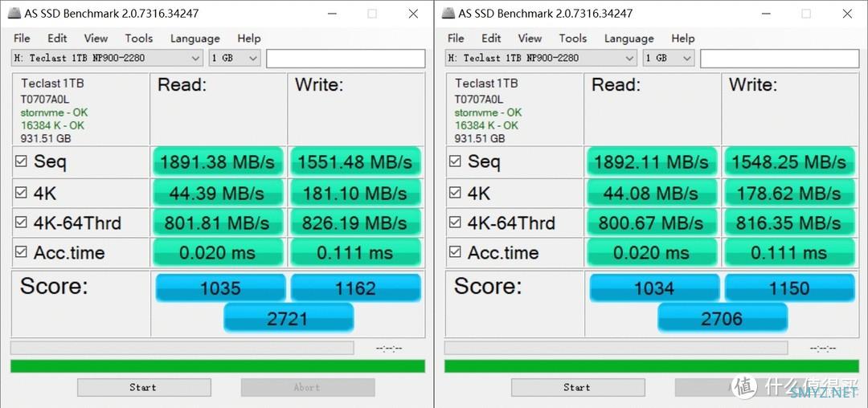This screenshot has width=868, height=408.
Task: Select 4K write 178.62 MB/s result
Action: (x=789, y=193)
